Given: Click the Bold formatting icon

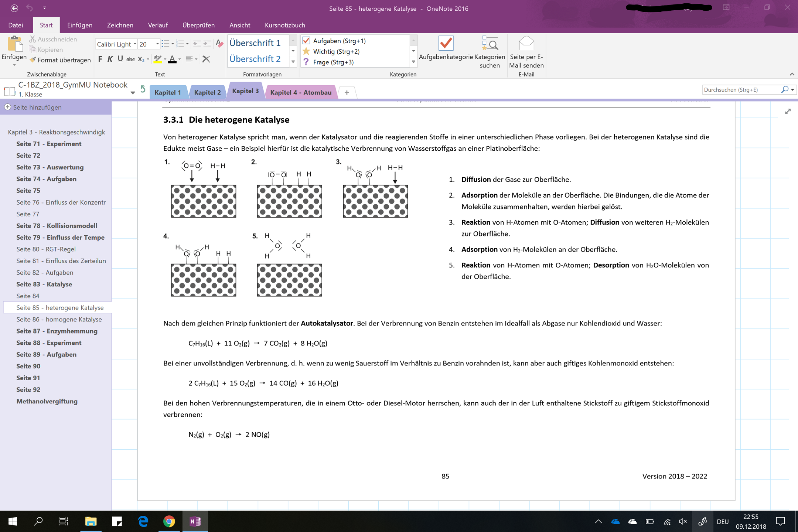Looking at the screenshot, I should coord(100,59).
